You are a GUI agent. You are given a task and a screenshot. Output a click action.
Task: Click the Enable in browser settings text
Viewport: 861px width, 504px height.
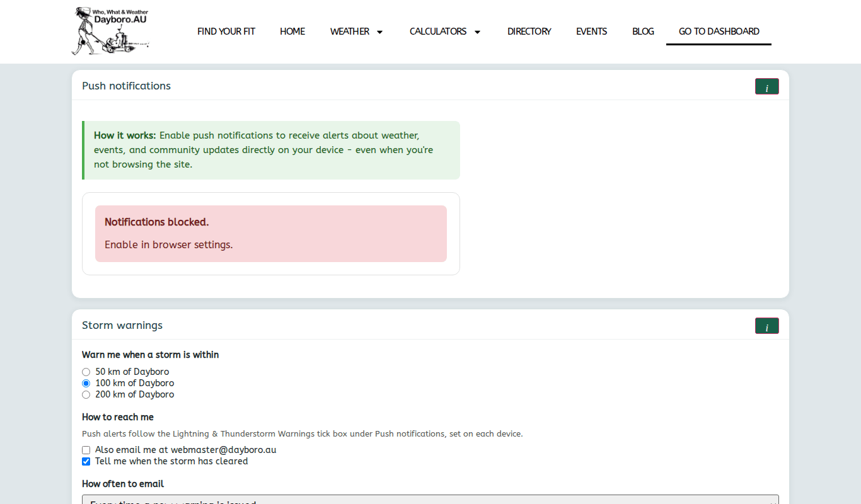point(169,244)
